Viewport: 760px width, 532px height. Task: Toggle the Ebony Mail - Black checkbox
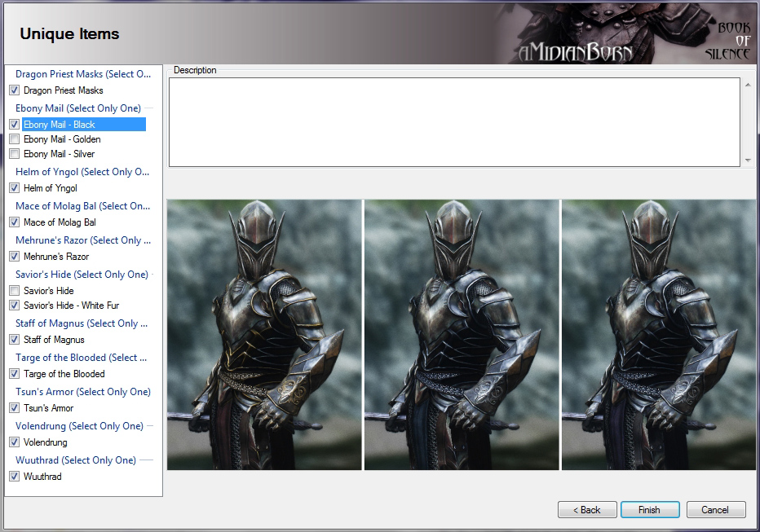pyautogui.click(x=15, y=125)
